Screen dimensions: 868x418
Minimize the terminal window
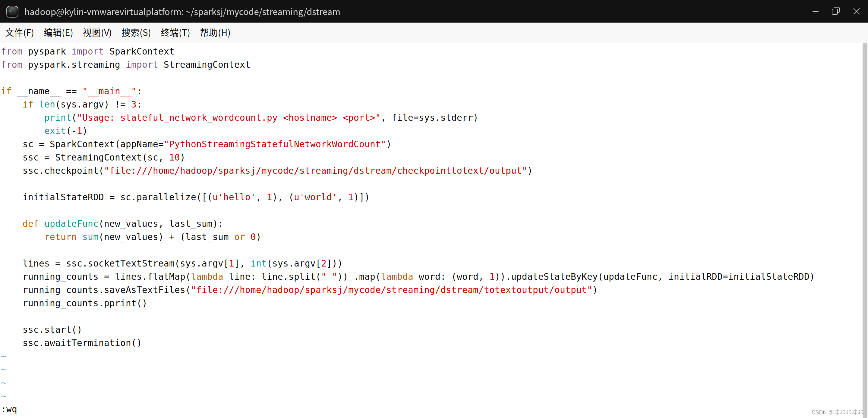coord(816,11)
